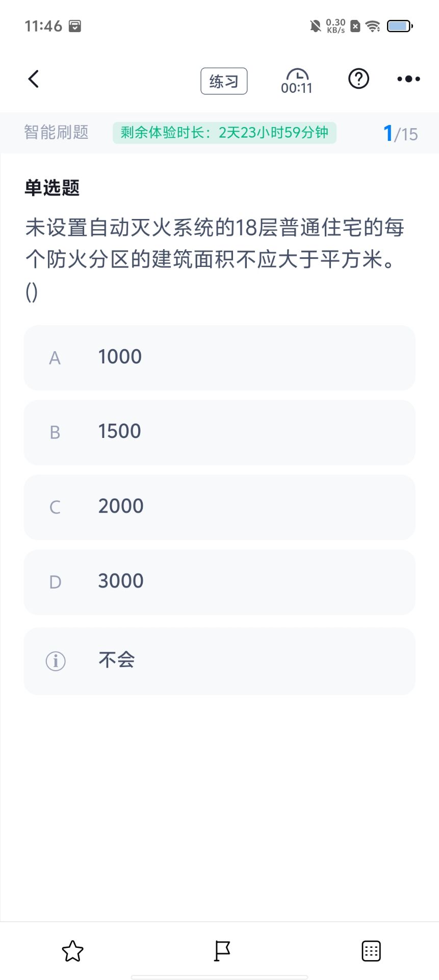Flag this question with flag icon
The image size is (439, 980).
point(222,951)
